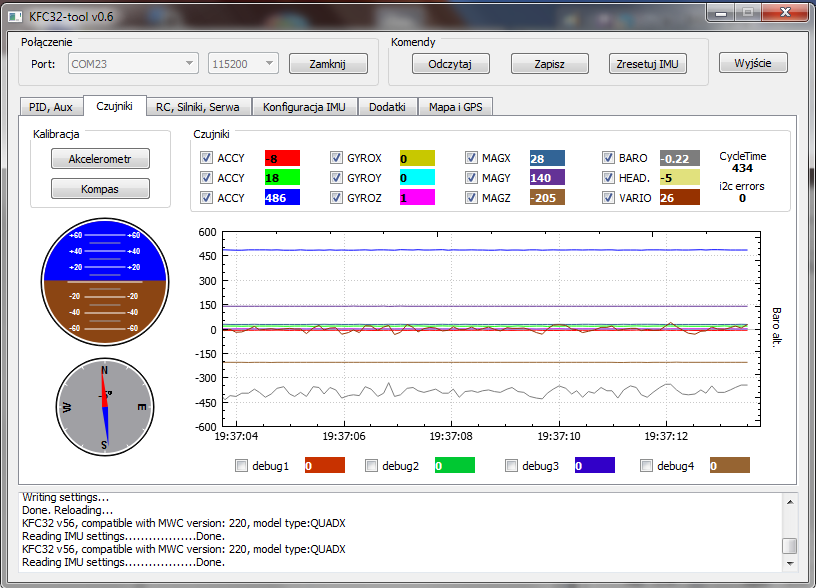Open the COM23 port dropdown

click(133, 64)
